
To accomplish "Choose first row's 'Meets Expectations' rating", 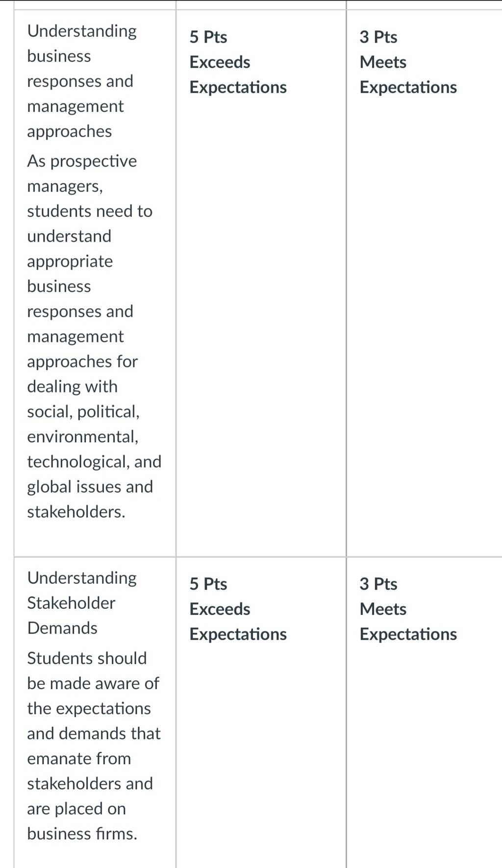I will tap(408, 74).
